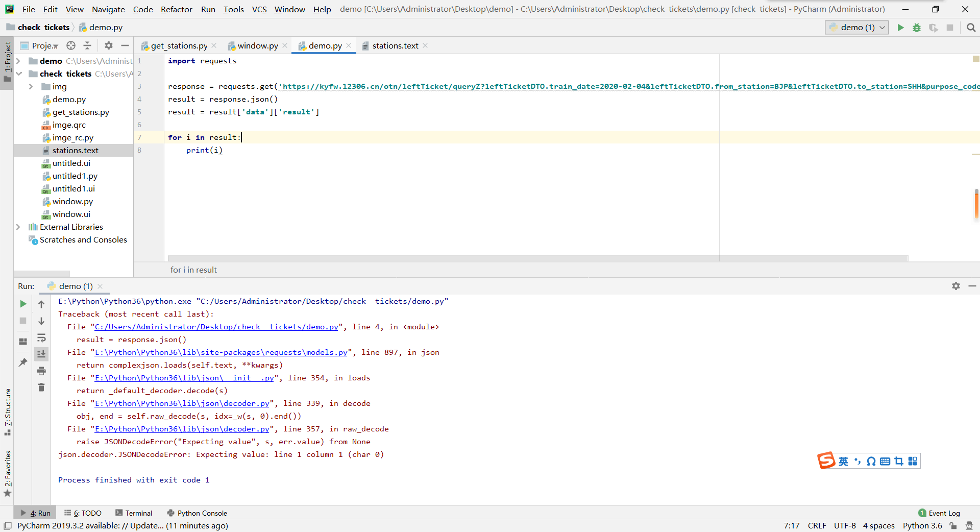Screen dimensions: 980x532
Task: Open Project panel settings gear
Action: 109,45
